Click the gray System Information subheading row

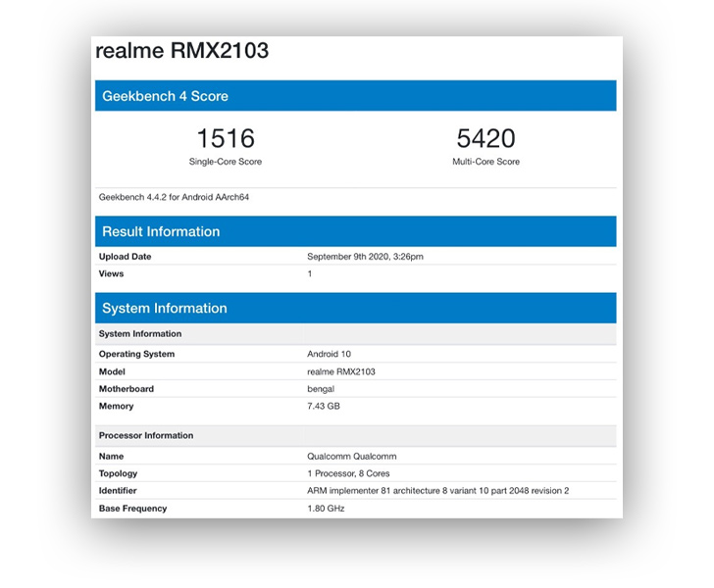click(x=356, y=333)
